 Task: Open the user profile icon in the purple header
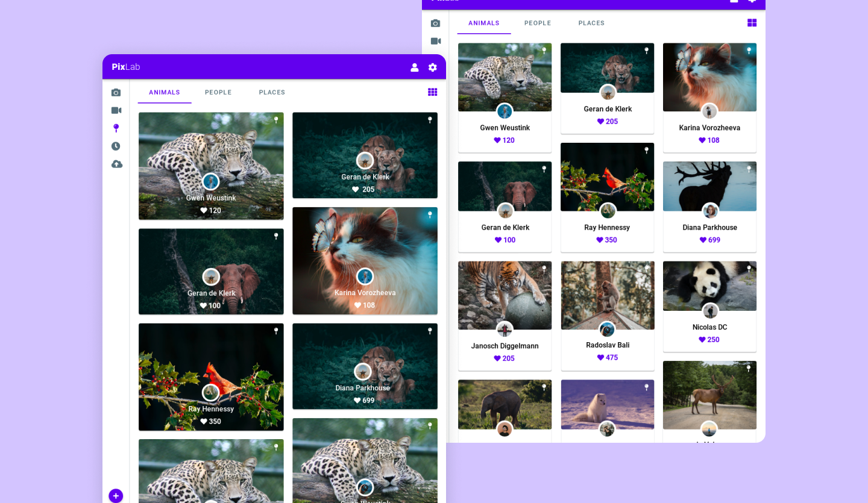click(x=415, y=67)
